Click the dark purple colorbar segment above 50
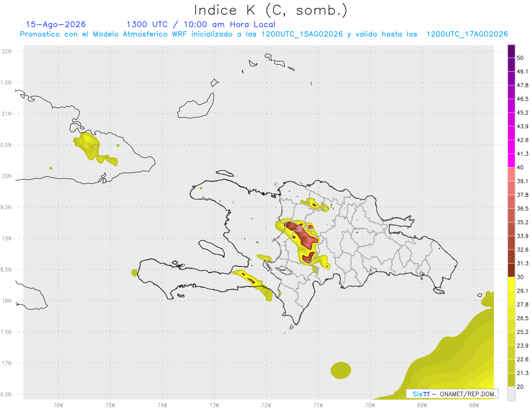The width and height of the screenshot is (532, 411). [511, 51]
